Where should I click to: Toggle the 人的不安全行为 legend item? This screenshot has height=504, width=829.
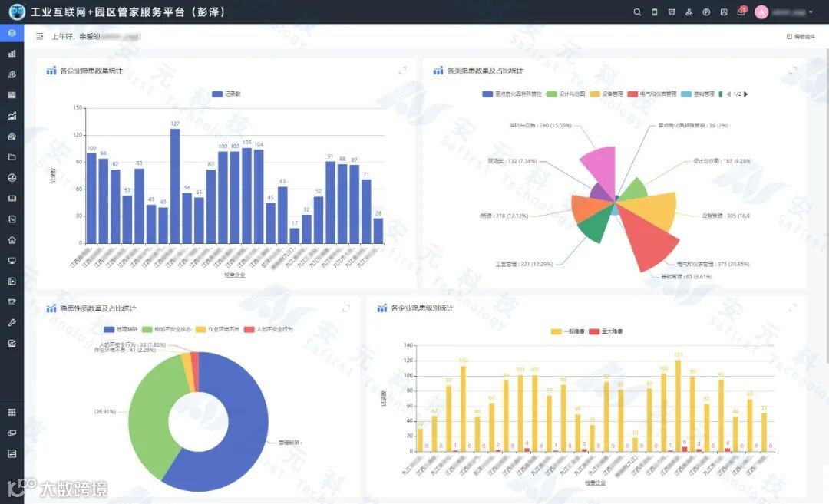click(x=269, y=329)
